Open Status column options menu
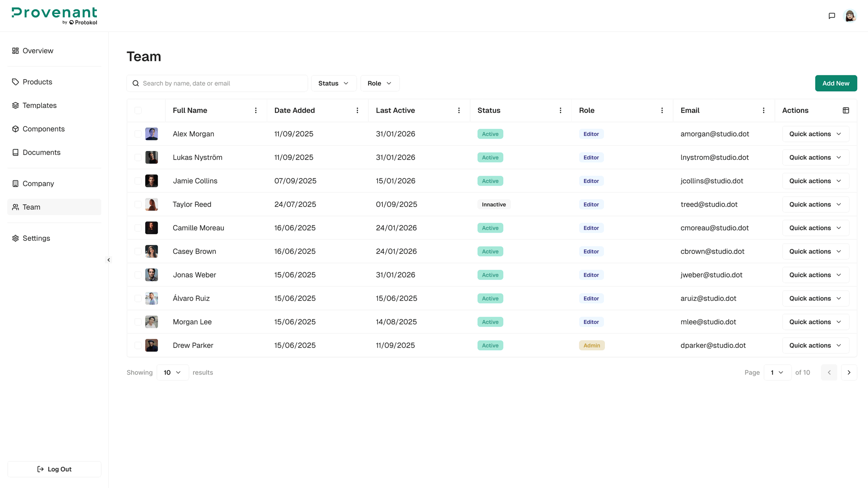The image size is (868, 488). [x=561, y=110]
